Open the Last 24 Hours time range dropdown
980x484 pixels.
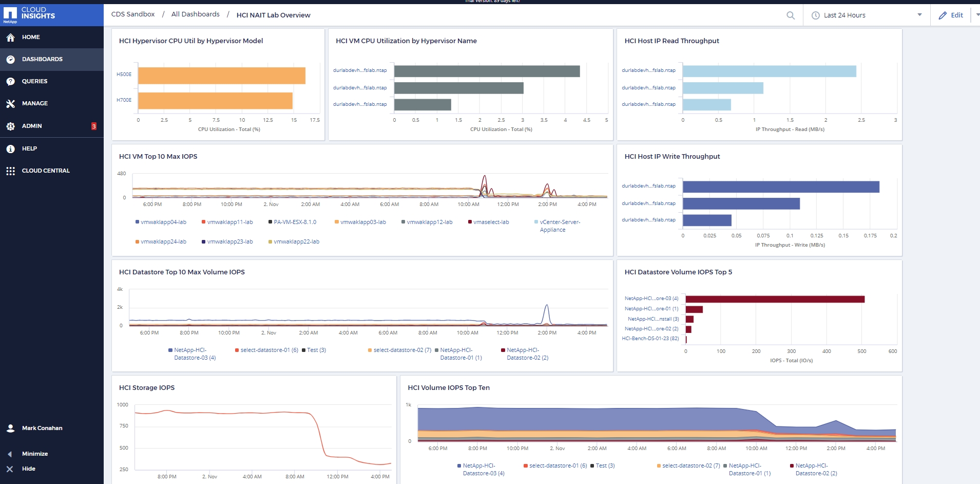pos(867,15)
